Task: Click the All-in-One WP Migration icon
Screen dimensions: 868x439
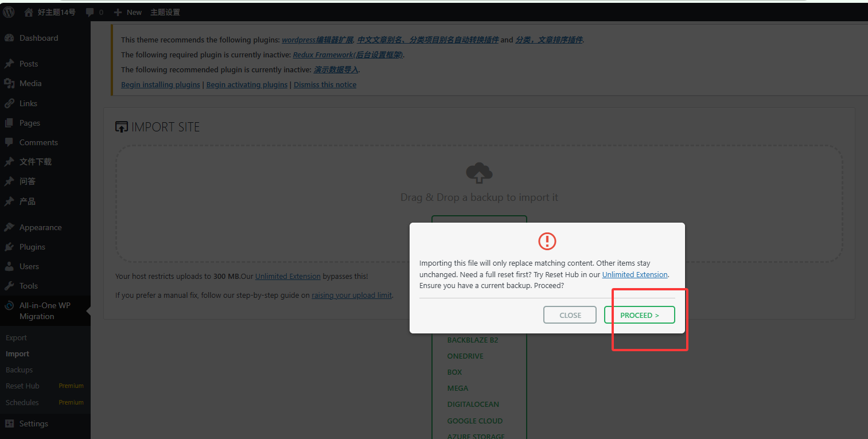Action: (9, 305)
